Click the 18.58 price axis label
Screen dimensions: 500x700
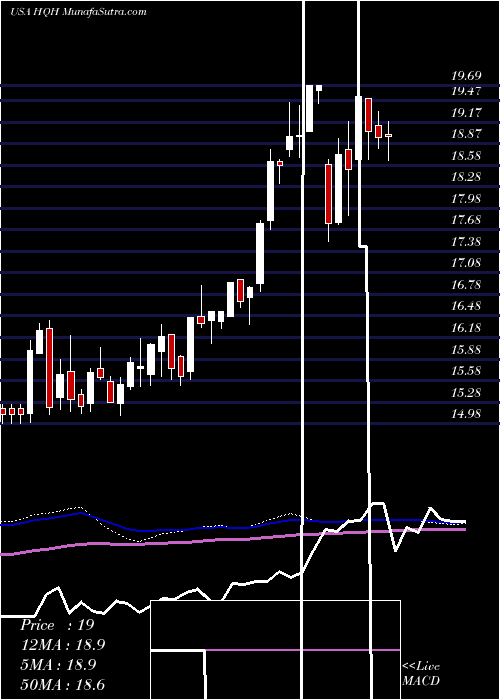click(467, 156)
